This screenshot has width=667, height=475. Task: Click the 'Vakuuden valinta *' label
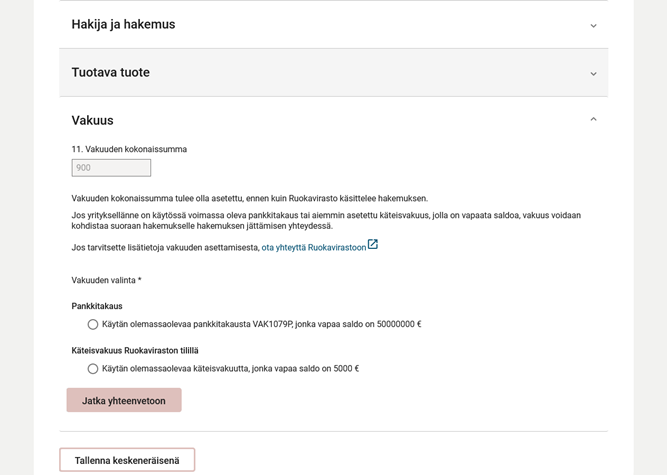click(x=106, y=281)
